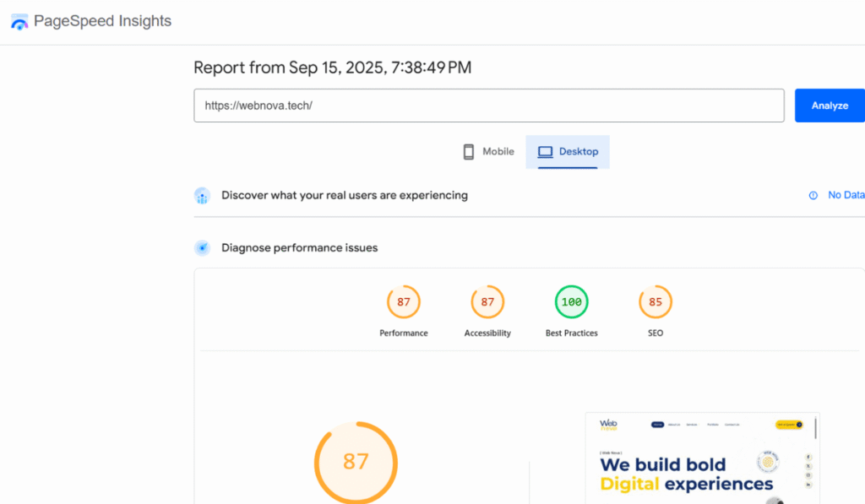Click the PageSpeed Insights logo icon
This screenshot has width=865, height=504.
[x=19, y=23]
